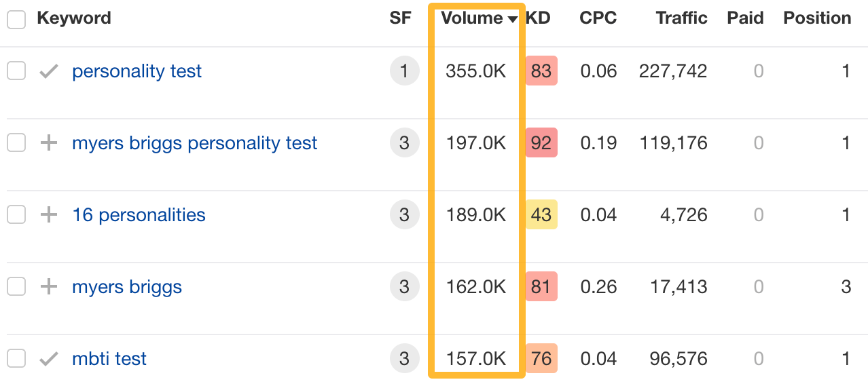Open SERP features badge for personality test

pyautogui.click(x=404, y=71)
